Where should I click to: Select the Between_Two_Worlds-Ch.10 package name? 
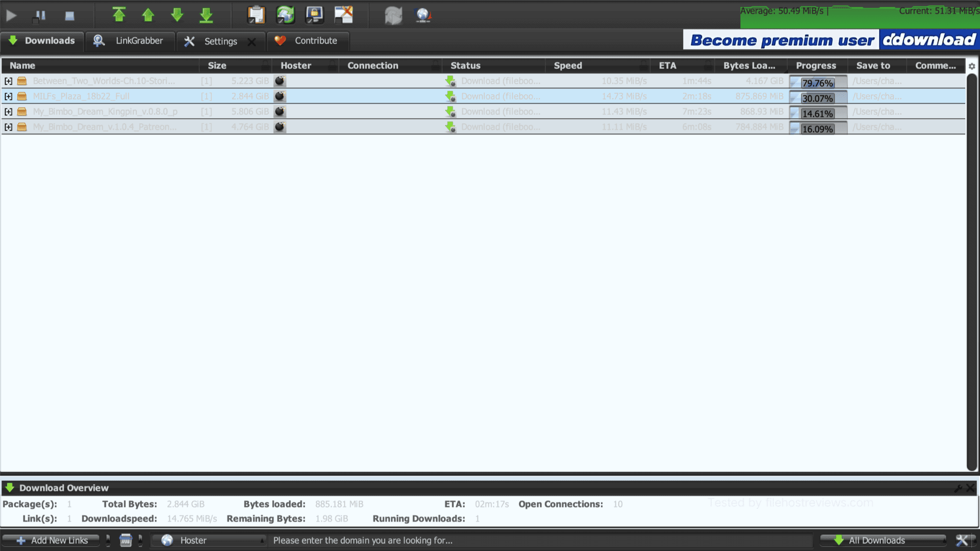(x=104, y=81)
